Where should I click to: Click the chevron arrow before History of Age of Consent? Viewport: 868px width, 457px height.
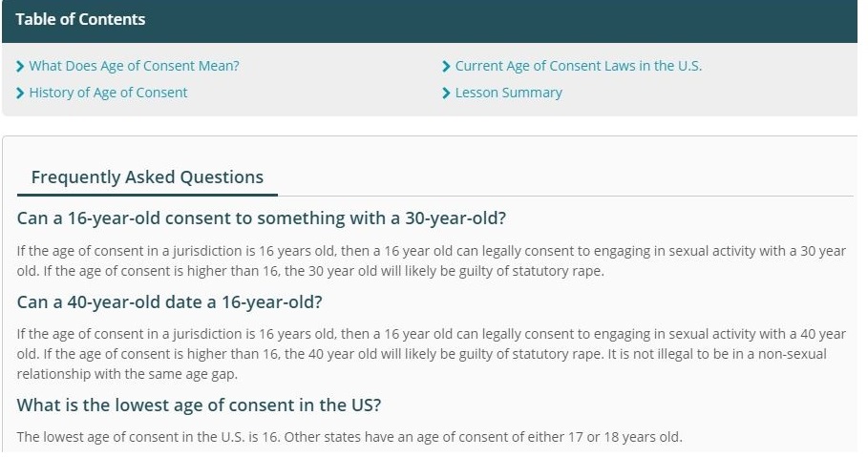[x=20, y=93]
